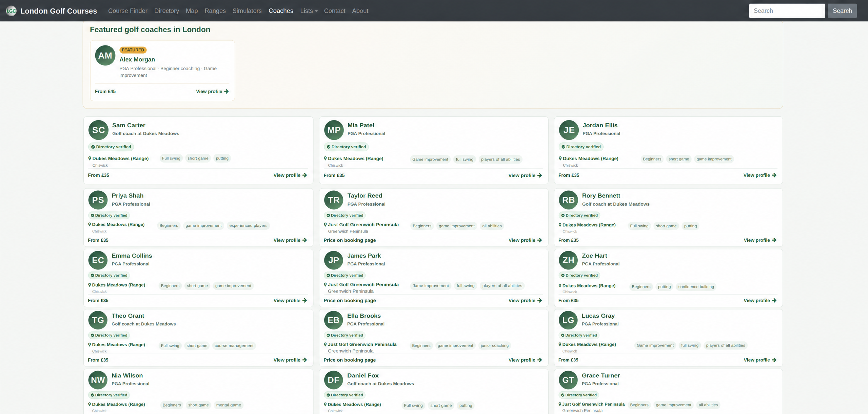View profile of Priya Shah

(290, 240)
